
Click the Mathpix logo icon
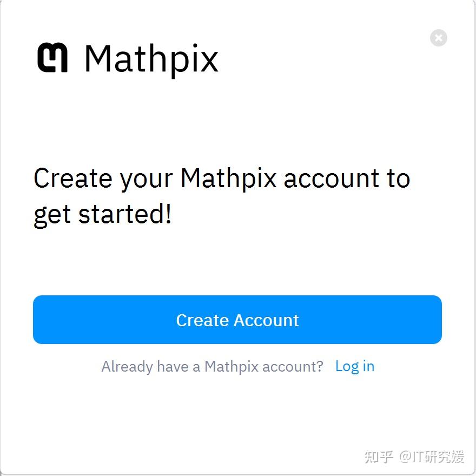tap(52, 57)
